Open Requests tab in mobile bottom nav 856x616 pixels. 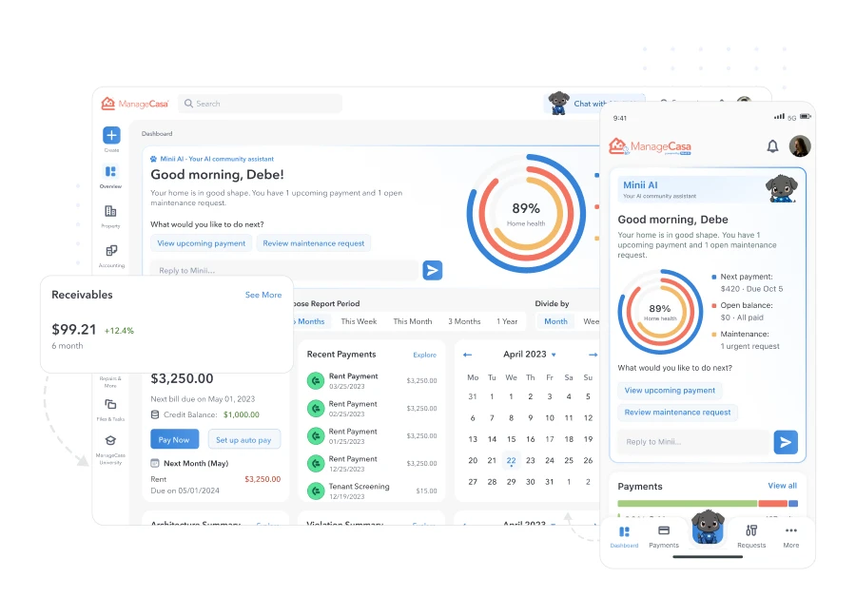pyautogui.click(x=751, y=536)
